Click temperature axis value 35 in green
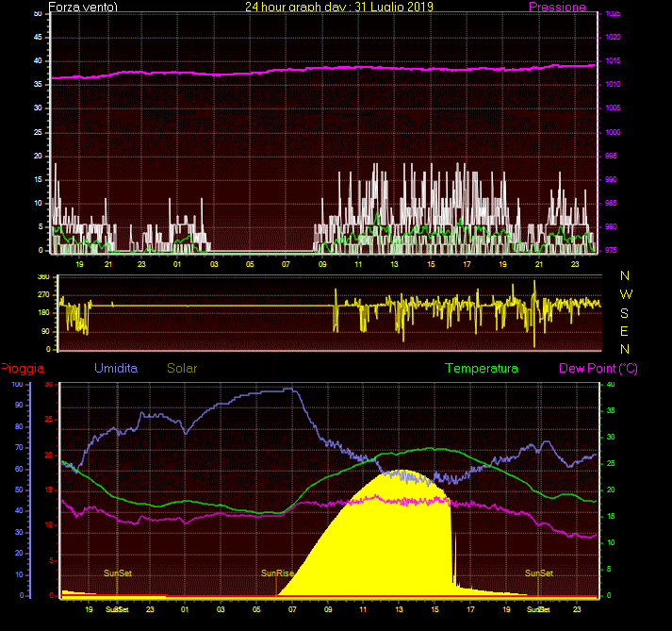This screenshot has height=631, width=672. coord(611,410)
